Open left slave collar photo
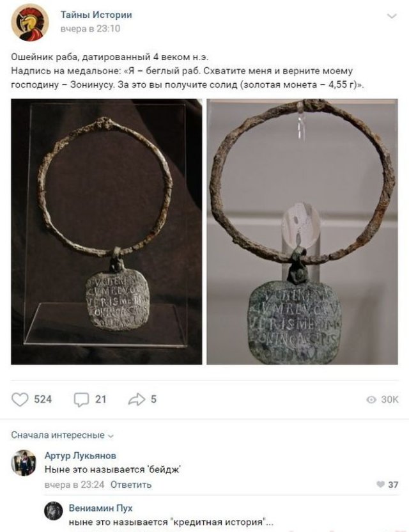 tap(107, 231)
